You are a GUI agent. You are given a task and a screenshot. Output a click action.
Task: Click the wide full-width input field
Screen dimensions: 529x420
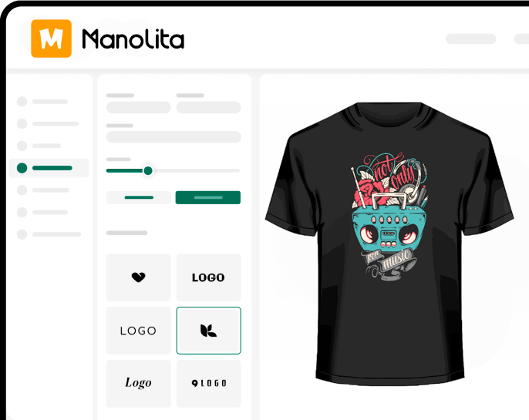click(x=174, y=137)
